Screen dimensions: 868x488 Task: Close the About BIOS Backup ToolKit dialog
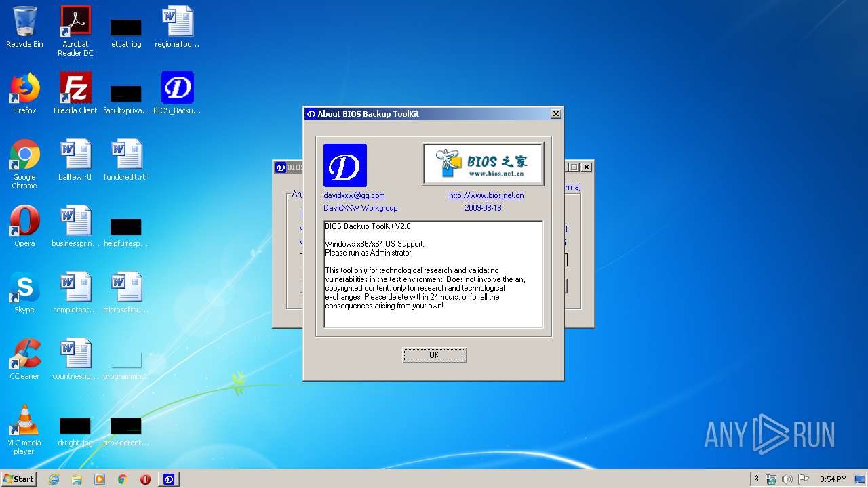[555, 114]
